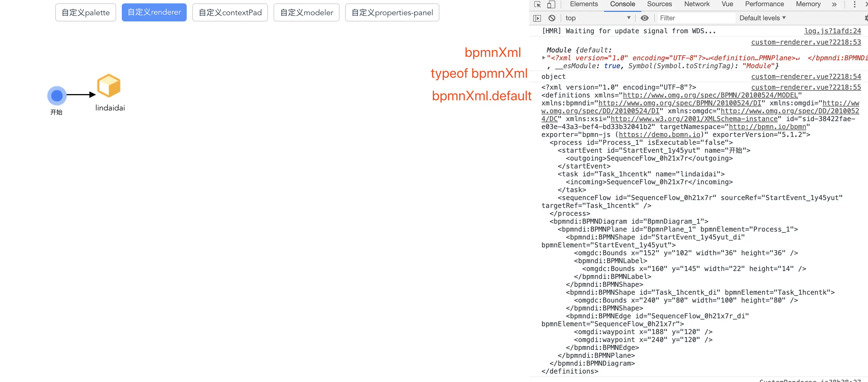This screenshot has width=868, height=382.
Task: Follow the XMLSchema-instance URL link
Action: [x=694, y=119]
